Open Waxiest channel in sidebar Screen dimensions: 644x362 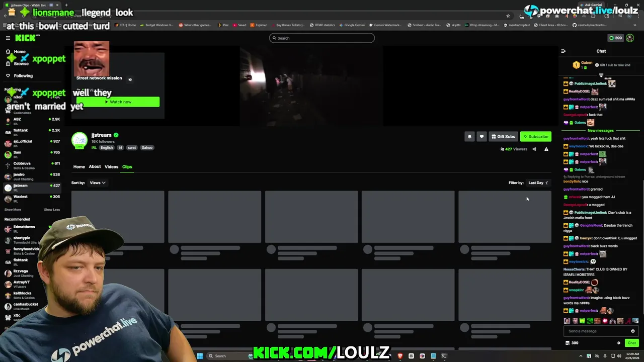(32, 198)
